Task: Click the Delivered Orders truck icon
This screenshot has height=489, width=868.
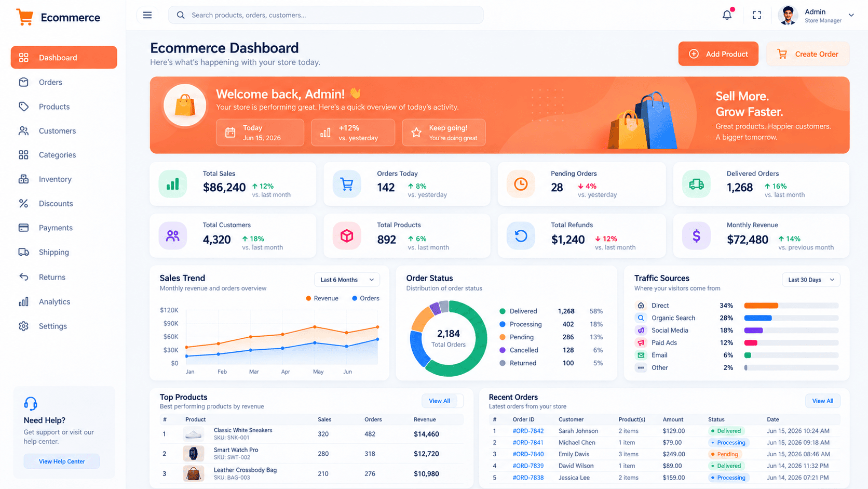Action: 696,184
